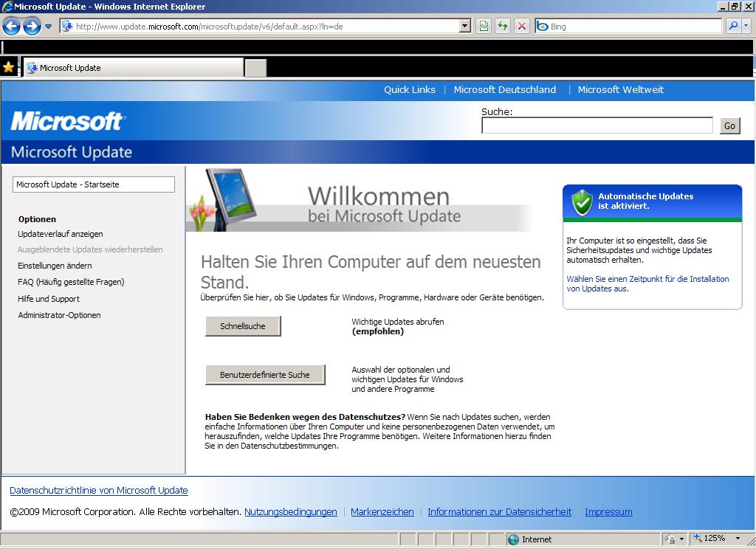Viewport: 756px width, 549px height.
Task: Click the Stop loading red X icon
Action: 522,27
